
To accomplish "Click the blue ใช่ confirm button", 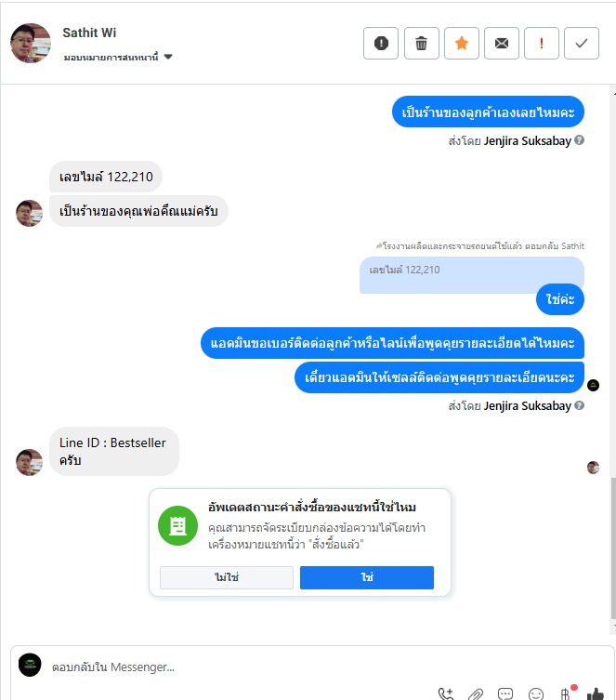I will coord(367,577).
